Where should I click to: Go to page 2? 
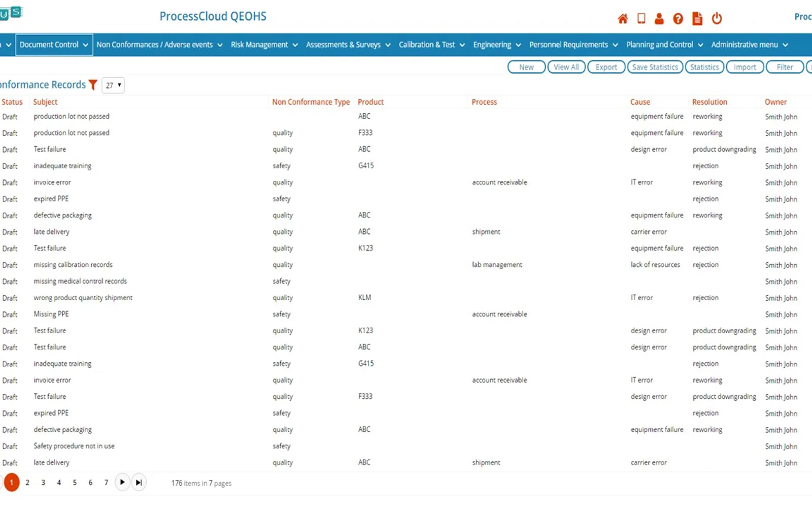tap(27, 483)
